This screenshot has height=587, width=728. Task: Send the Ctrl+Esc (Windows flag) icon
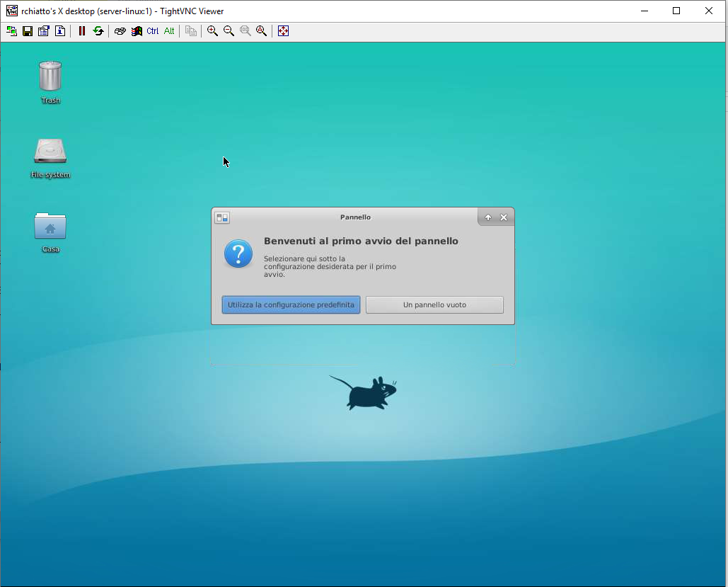coord(137,31)
